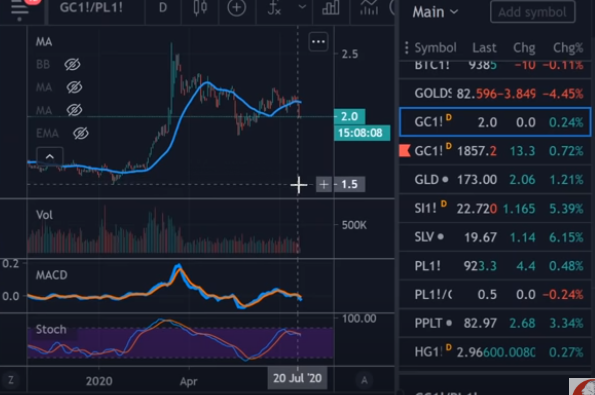Image resolution: width=595 pixels, height=395 pixels.
Task: Select PL1! 923.3 in the watchlist
Action: (495, 266)
